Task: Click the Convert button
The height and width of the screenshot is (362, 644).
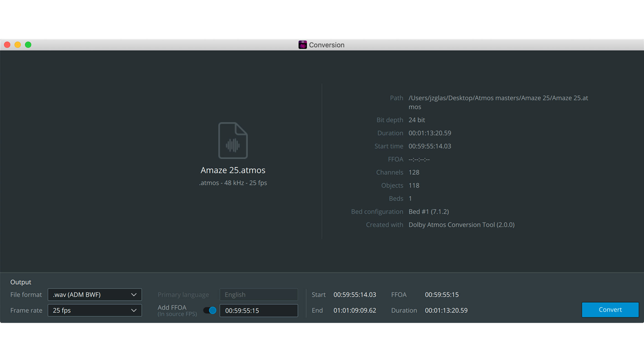Action: (610, 310)
